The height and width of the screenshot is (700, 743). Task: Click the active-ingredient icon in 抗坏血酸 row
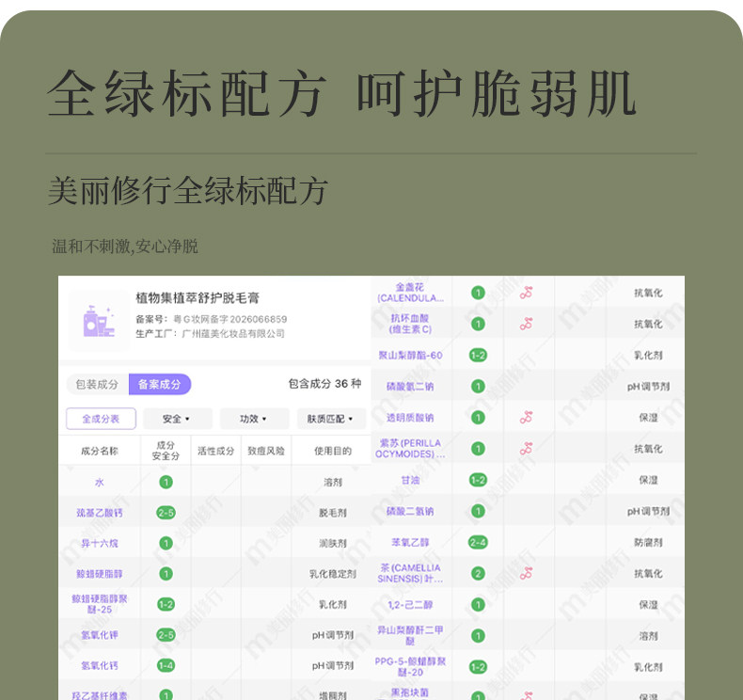point(526,324)
